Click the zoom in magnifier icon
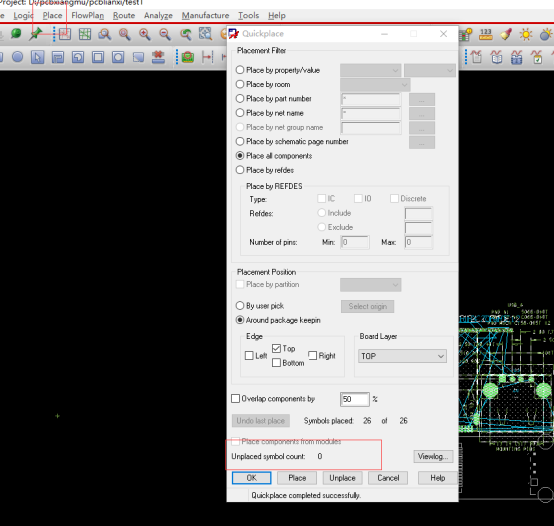 145,34
